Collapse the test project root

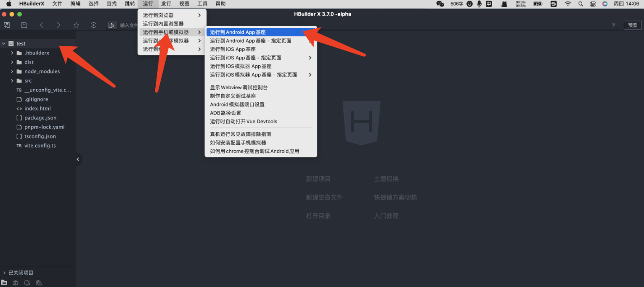click(4, 43)
